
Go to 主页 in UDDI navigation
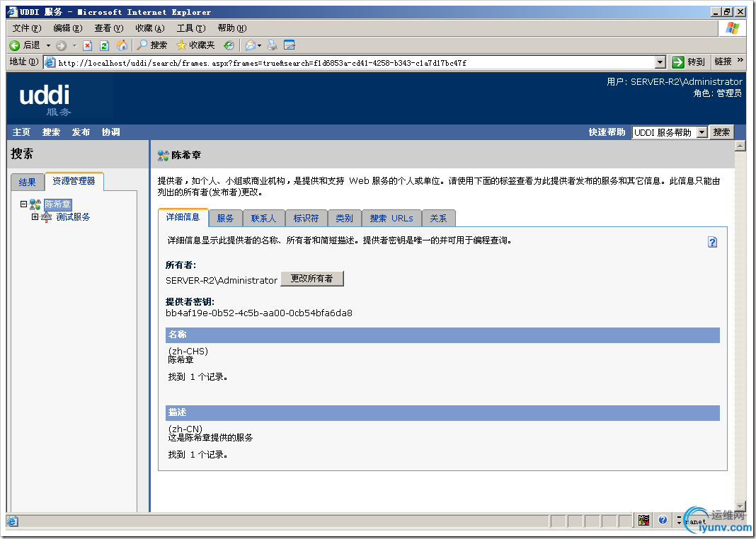coord(21,132)
